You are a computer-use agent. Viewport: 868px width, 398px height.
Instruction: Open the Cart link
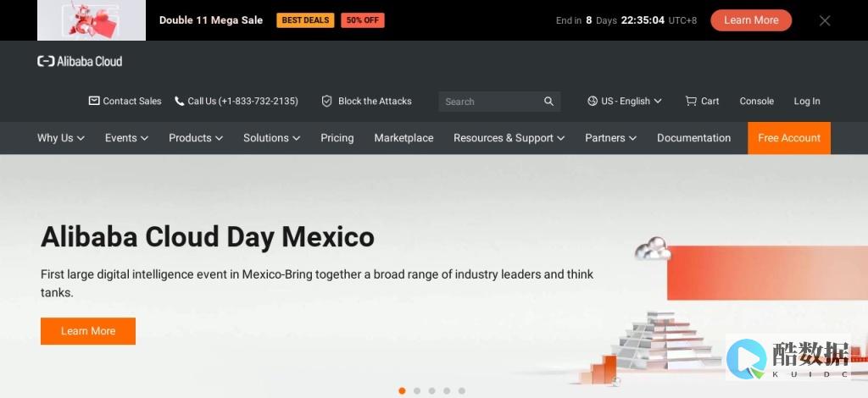coord(702,101)
